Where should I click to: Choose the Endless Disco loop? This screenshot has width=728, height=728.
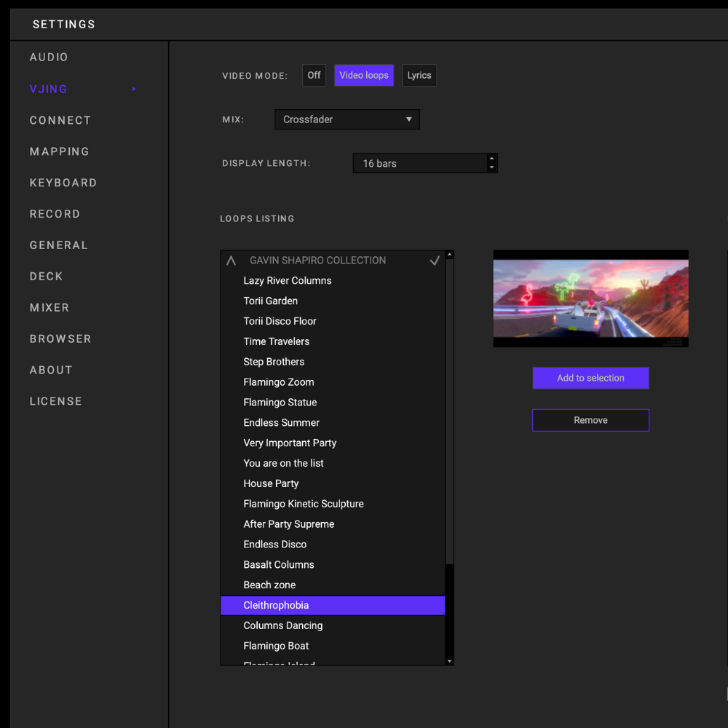(275, 545)
